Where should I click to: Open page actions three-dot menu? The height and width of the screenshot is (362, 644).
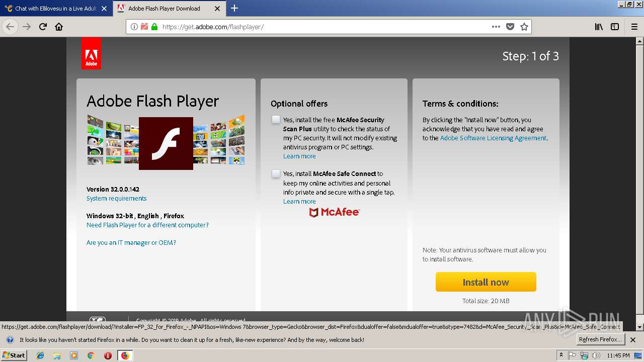click(x=496, y=27)
